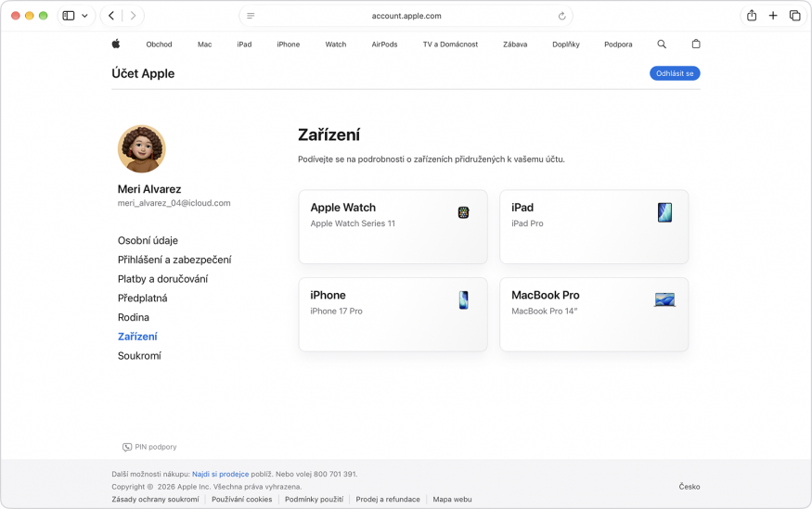Open the iPad navigation menu item

pyautogui.click(x=244, y=45)
